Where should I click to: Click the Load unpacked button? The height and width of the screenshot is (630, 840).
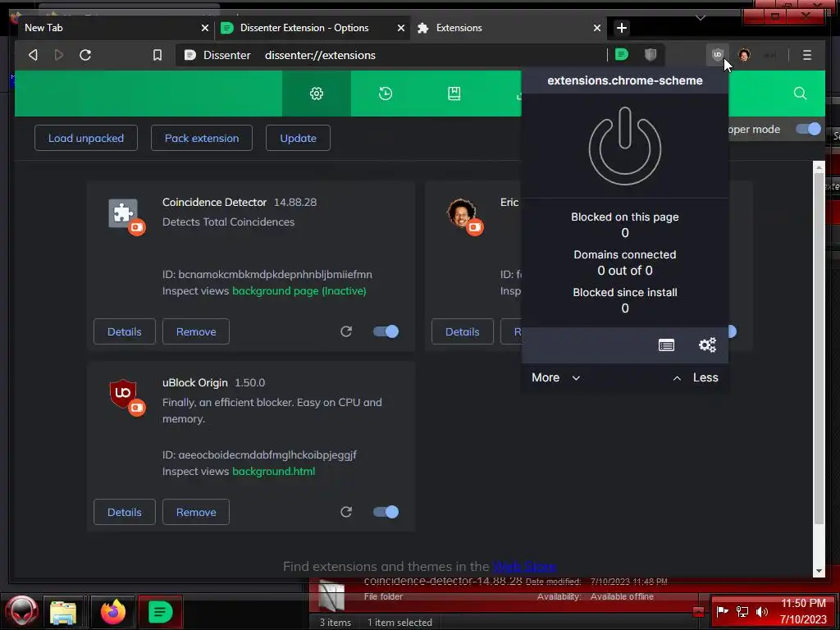click(85, 138)
